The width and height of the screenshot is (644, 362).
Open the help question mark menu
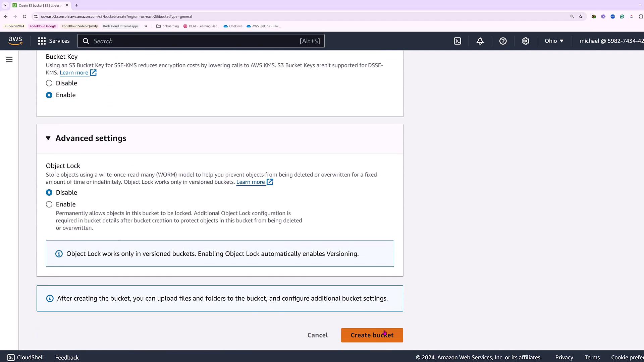coord(503,41)
